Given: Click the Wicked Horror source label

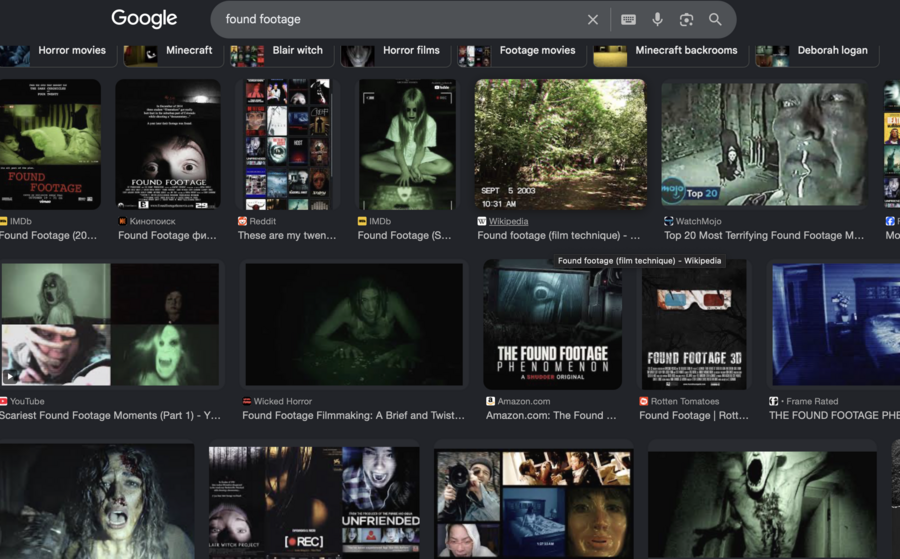Looking at the screenshot, I should 283,402.
